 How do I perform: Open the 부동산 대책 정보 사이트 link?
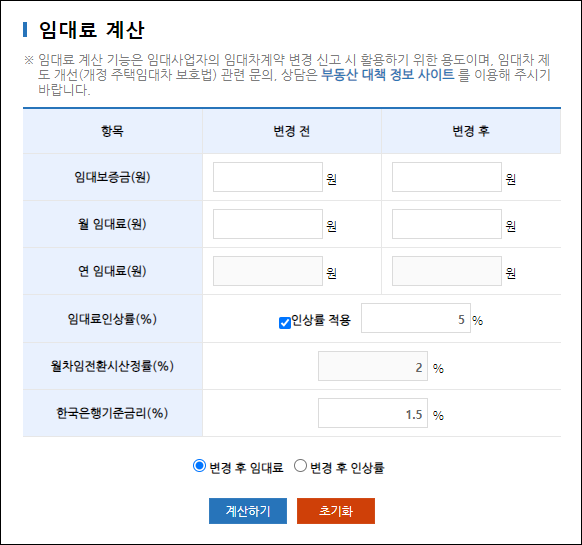pyautogui.click(x=388, y=75)
